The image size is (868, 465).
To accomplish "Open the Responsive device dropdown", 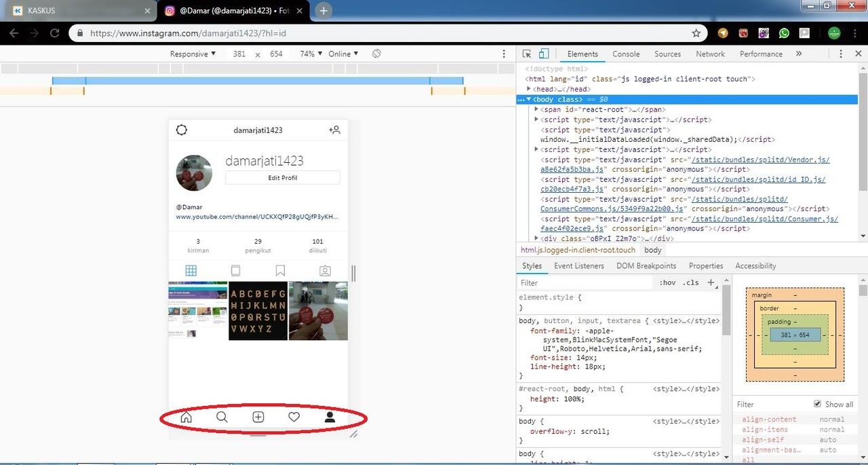I will click(193, 54).
